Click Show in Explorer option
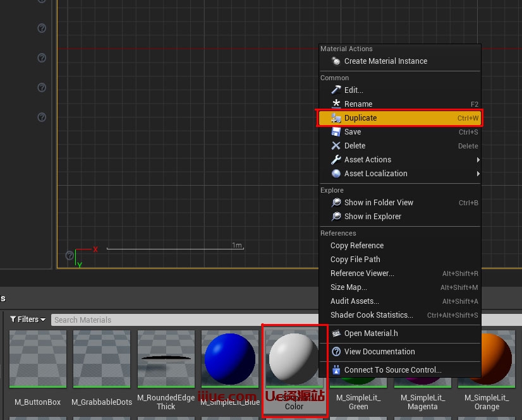This screenshot has width=522, height=420. (372, 217)
